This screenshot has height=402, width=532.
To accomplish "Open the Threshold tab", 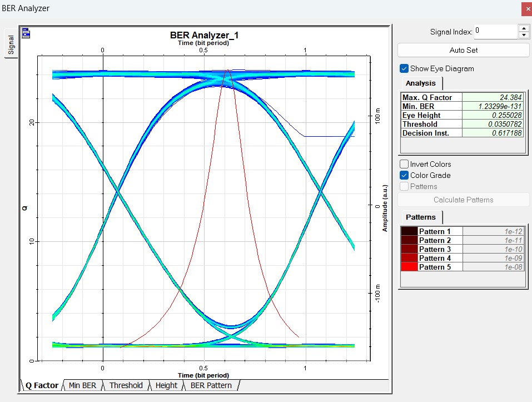I will [x=126, y=385].
